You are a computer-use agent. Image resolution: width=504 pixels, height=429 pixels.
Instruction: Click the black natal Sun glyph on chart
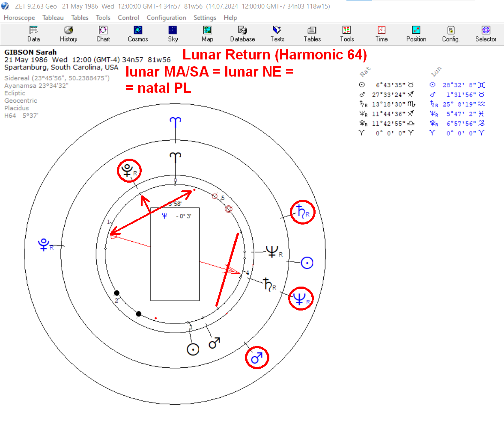[193, 349]
